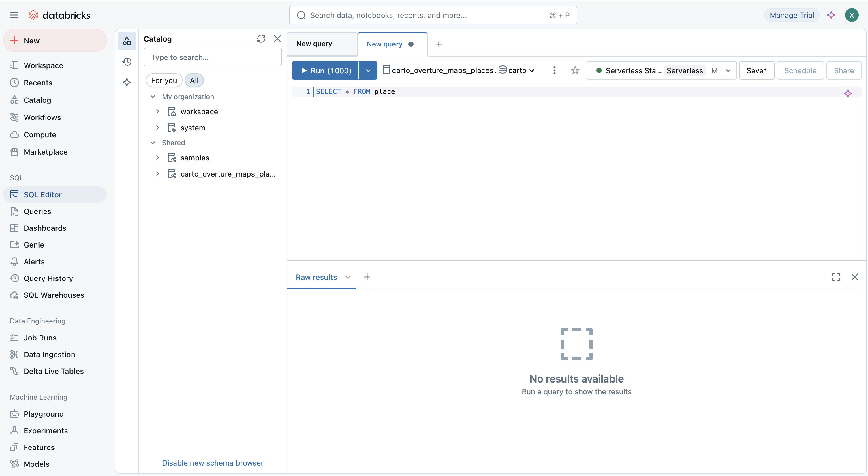The width and height of the screenshot is (868, 476).
Task: Open Experiments in the sidebar
Action: pyautogui.click(x=55, y=431)
